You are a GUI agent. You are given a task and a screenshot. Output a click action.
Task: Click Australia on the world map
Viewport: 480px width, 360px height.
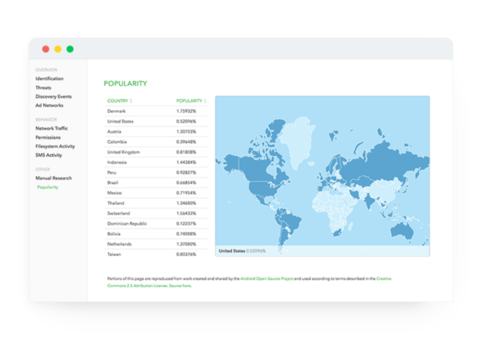click(x=402, y=230)
